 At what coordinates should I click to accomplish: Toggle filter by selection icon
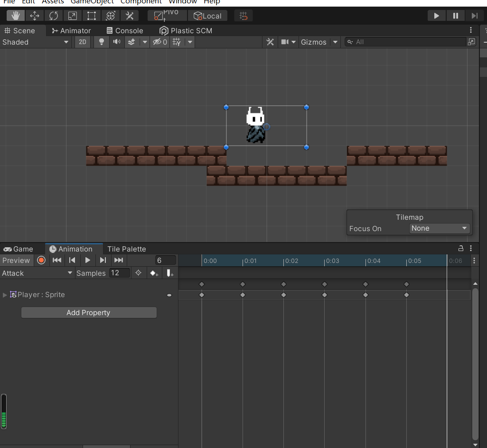139,273
